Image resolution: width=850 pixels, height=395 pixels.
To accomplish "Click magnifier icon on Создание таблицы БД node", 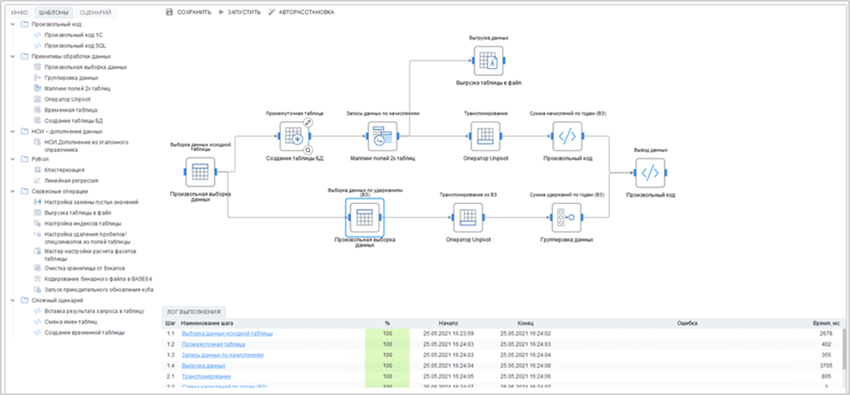I will click(x=308, y=150).
